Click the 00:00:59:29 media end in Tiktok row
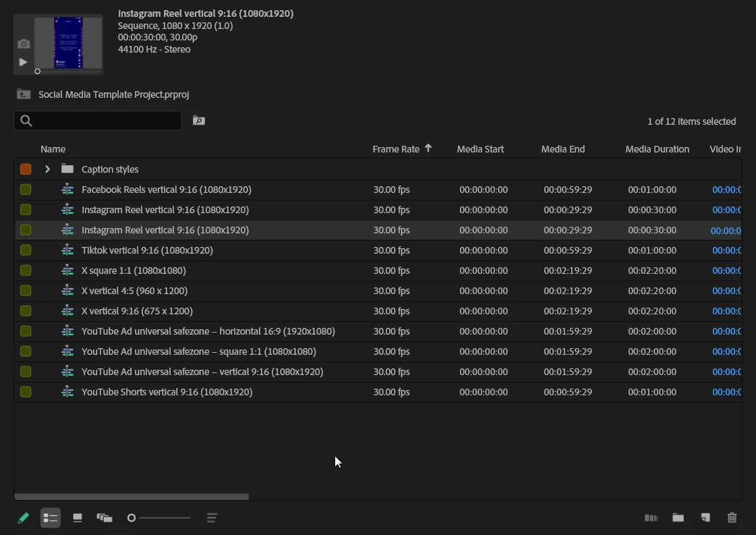Image resolution: width=756 pixels, height=535 pixels. [567, 250]
